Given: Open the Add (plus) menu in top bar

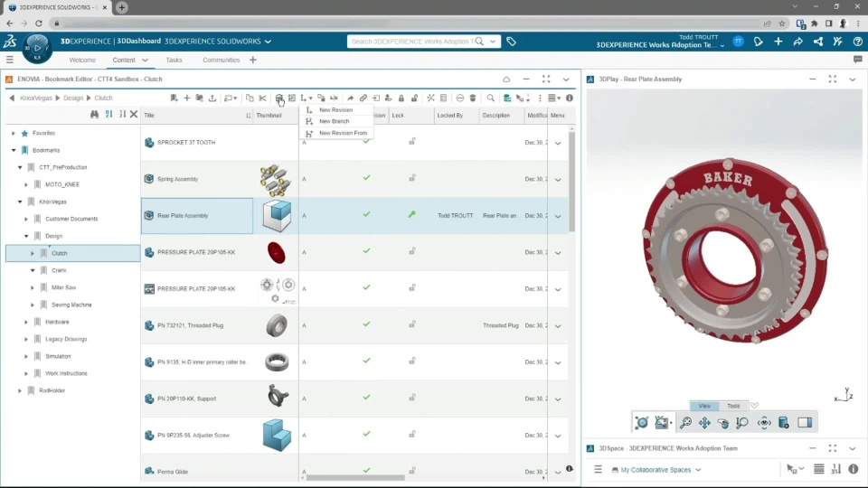Looking at the screenshot, I should [778, 42].
